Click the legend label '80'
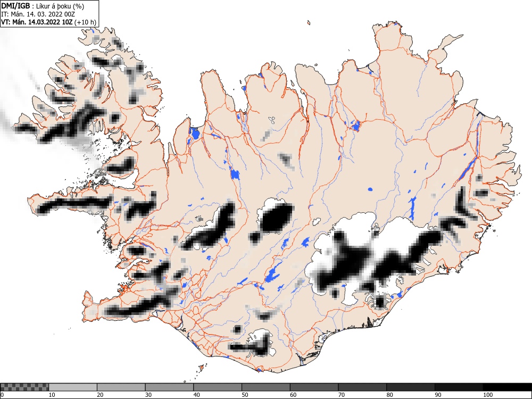 coord(389,395)
